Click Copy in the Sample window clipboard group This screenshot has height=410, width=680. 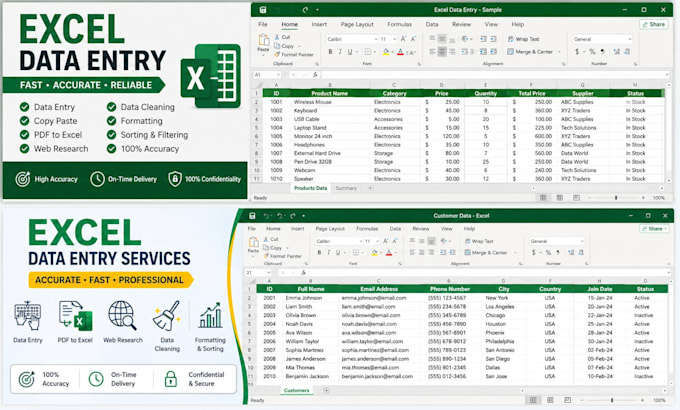284,46
